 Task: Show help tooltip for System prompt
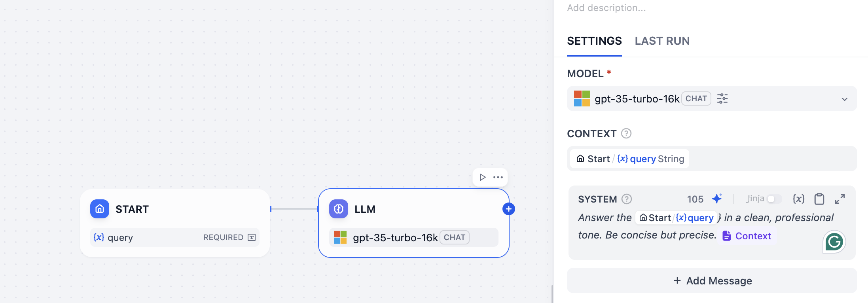pos(627,199)
